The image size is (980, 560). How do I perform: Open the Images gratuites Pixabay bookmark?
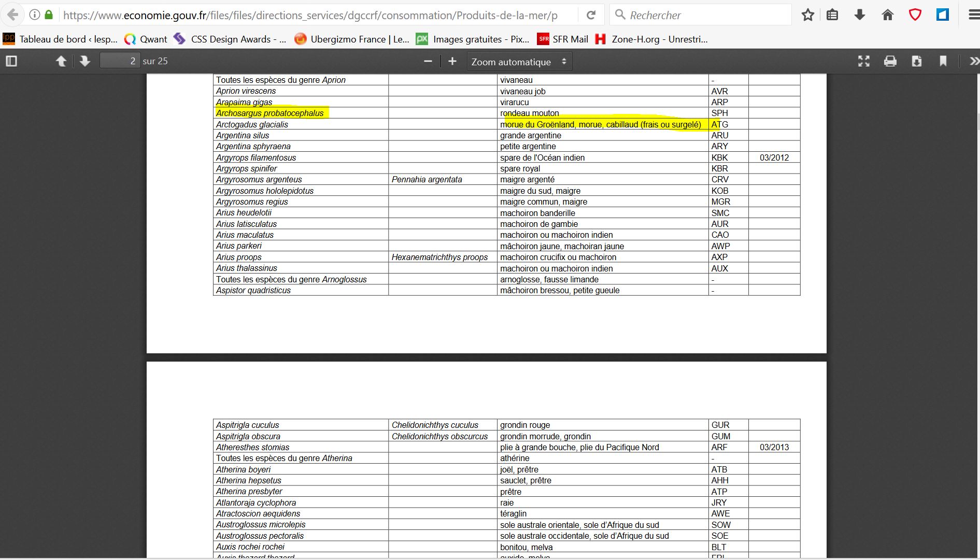pyautogui.click(x=473, y=39)
